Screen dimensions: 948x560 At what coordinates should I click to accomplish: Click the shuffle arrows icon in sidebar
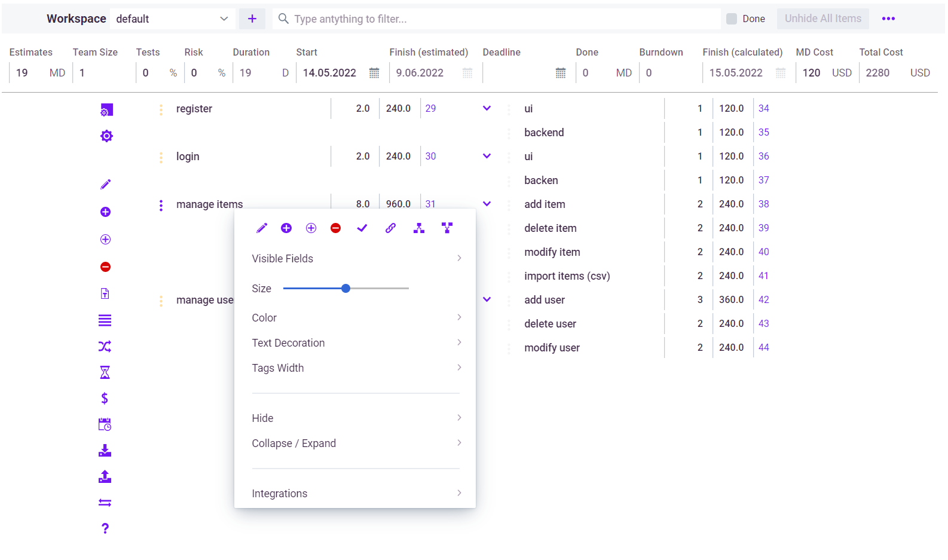point(105,347)
